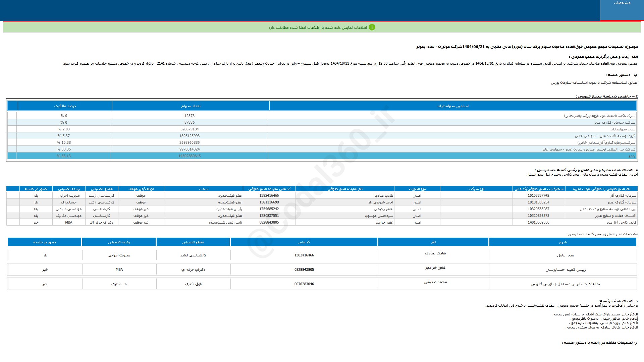Click the کد ملی header in CEO table
This screenshot has height=362, width=644.
[304, 242]
